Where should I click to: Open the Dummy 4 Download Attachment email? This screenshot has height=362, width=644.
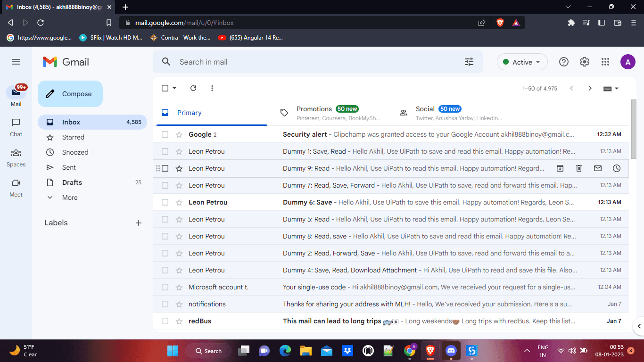(391, 270)
